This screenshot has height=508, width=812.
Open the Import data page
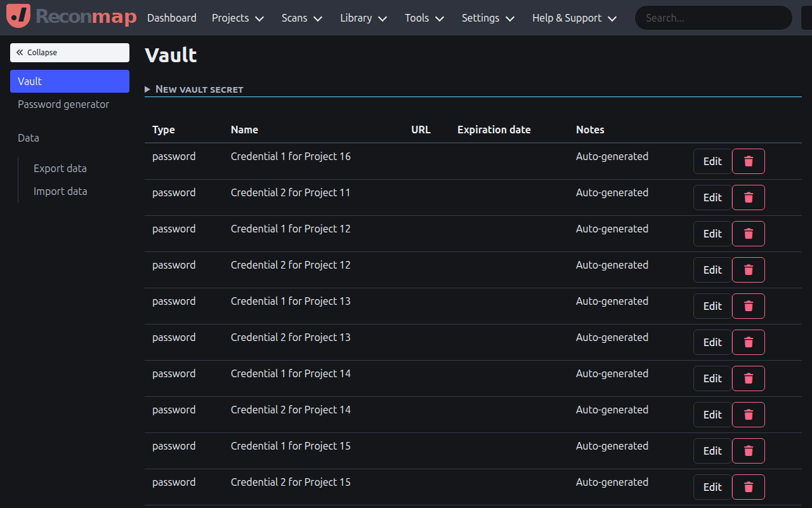coord(60,190)
